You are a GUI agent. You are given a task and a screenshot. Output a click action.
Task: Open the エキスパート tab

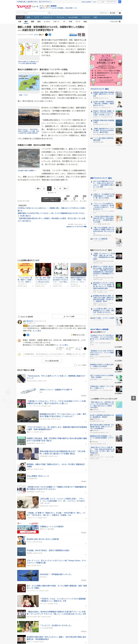click(x=48, y=17)
